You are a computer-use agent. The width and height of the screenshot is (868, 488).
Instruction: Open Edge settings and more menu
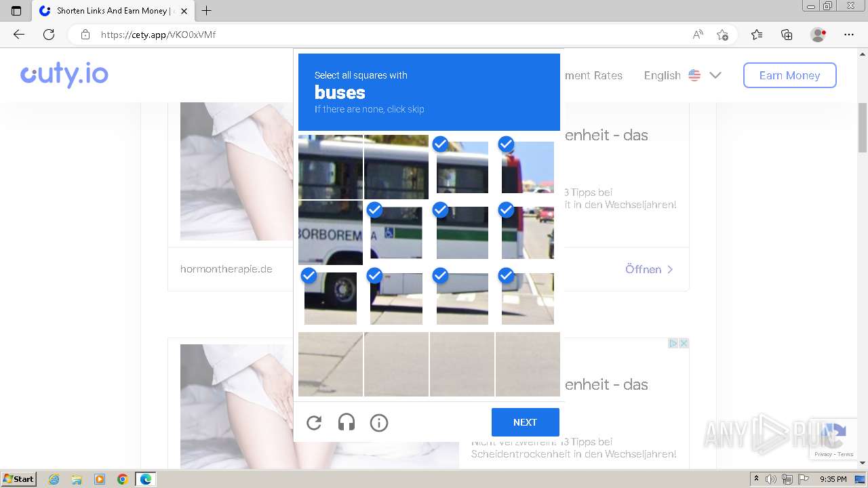(849, 35)
